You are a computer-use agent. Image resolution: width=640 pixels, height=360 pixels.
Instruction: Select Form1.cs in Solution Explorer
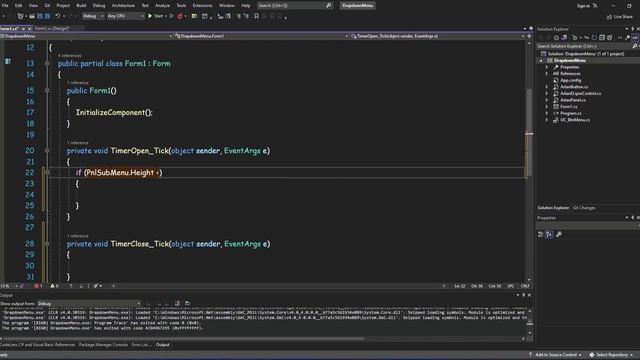tap(568, 107)
